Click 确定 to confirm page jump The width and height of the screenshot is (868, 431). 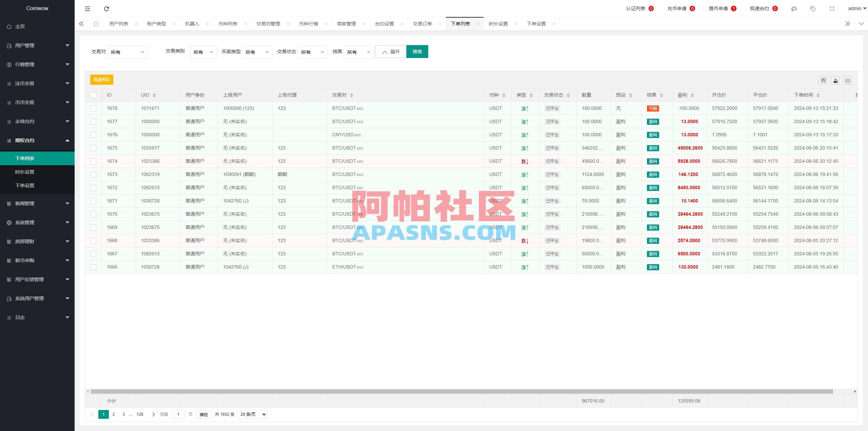204,414
